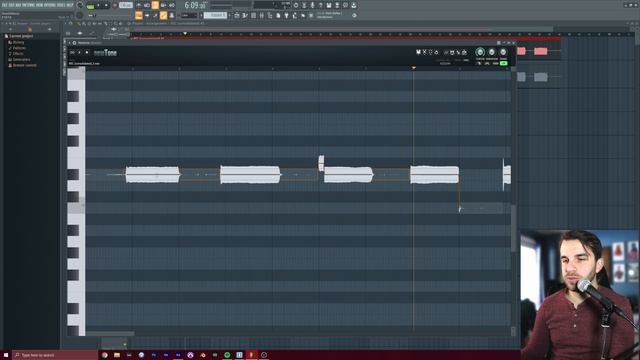Screen dimensions: 640x360
Task: Toggle the orange pencil-style icon in second toolbar row
Action: 163,15
